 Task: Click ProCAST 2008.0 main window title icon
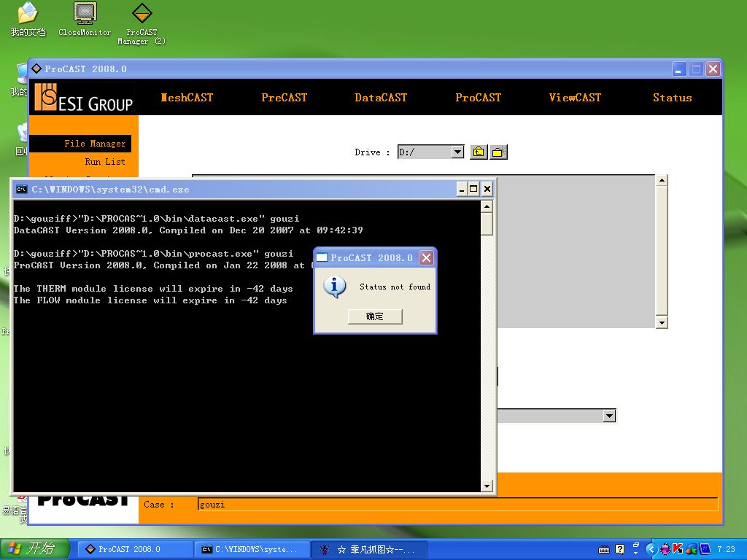click(x=36, y=69)
